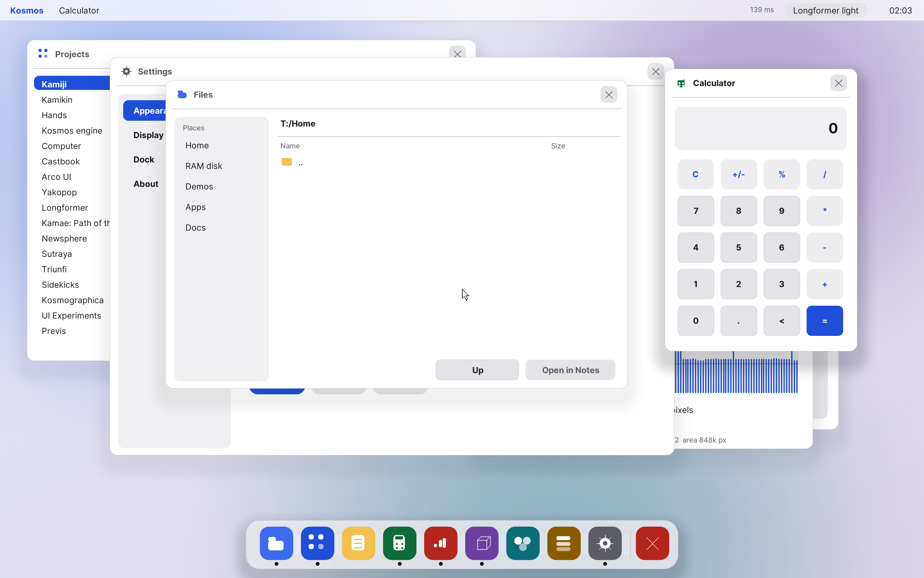Viewport: 924px width, 578px height.
Task: Open the brown stacked lines dock app
Action: (564, 543)
